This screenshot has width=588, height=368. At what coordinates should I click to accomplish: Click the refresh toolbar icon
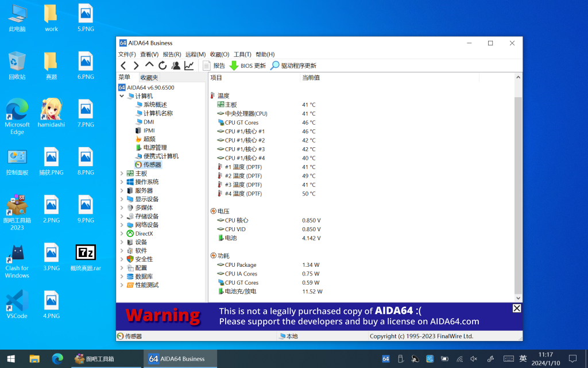[x=163, y=66]
